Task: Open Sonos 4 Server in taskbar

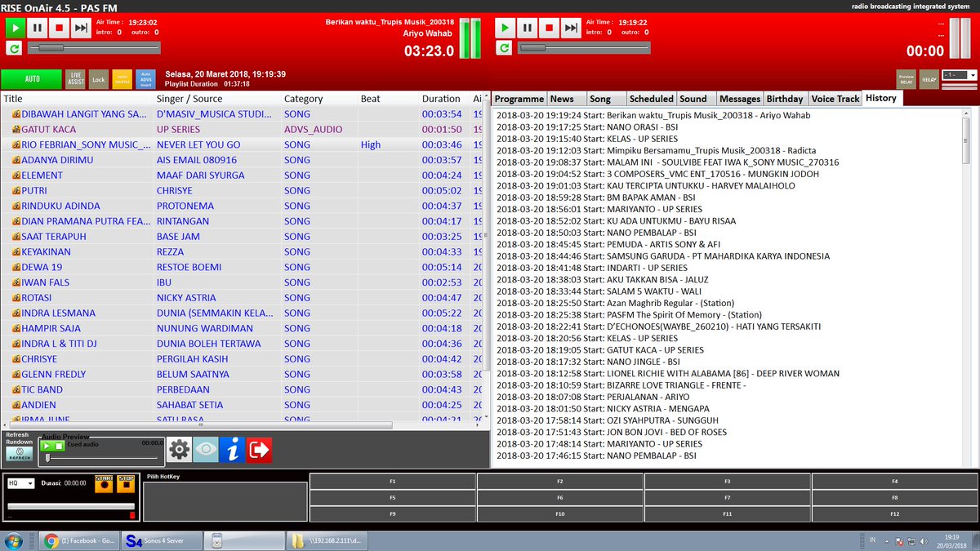Action: 161,540
